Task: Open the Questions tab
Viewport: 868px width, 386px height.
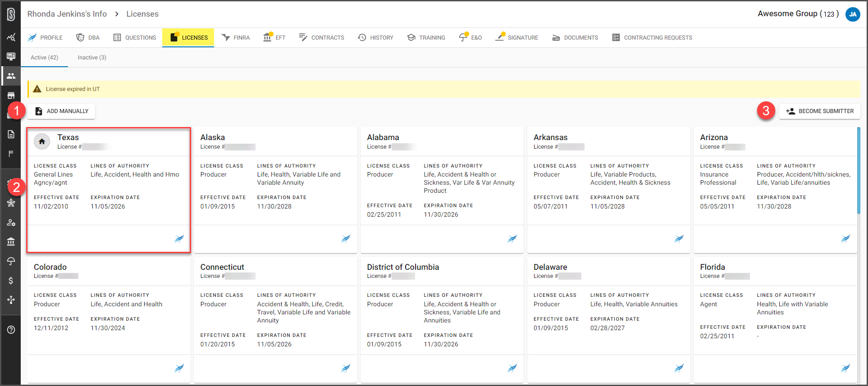Action: point(134,37)
